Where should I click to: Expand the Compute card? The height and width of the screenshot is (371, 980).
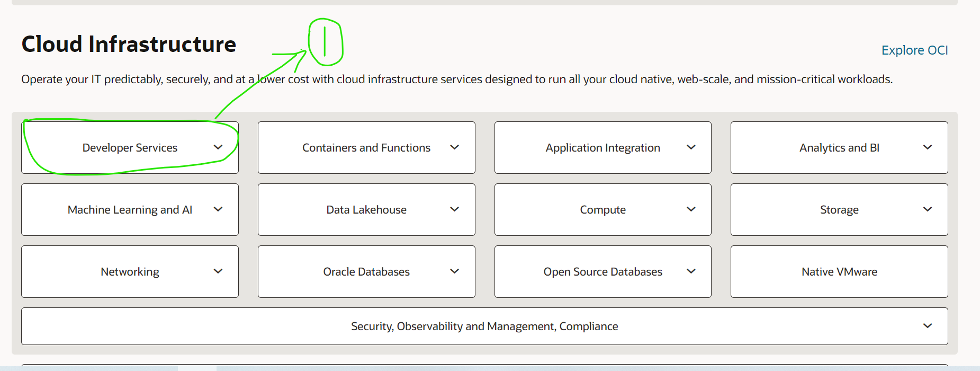tap(603, 210)
